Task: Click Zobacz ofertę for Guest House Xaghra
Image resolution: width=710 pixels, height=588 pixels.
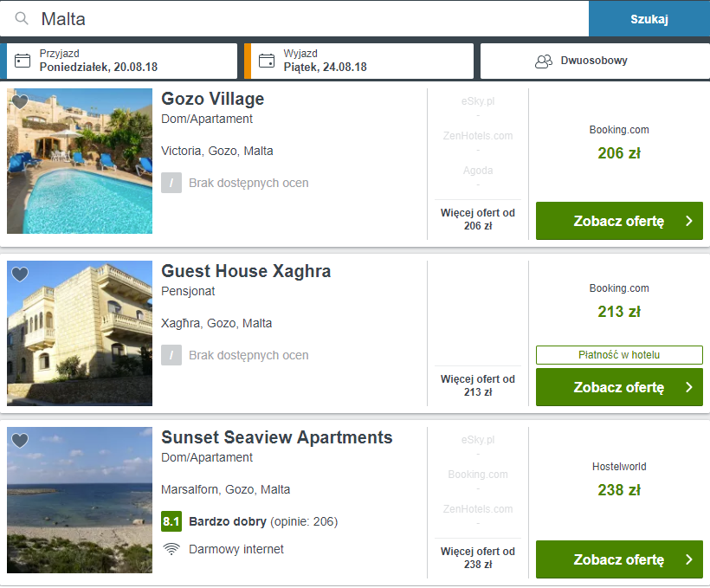Action: coord(618,387)
